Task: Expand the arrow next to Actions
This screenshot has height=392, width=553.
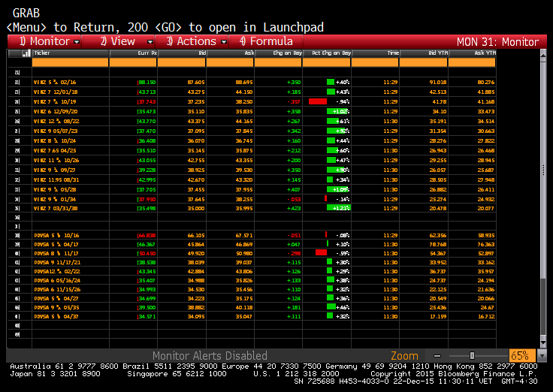Action: coord(224,42)
